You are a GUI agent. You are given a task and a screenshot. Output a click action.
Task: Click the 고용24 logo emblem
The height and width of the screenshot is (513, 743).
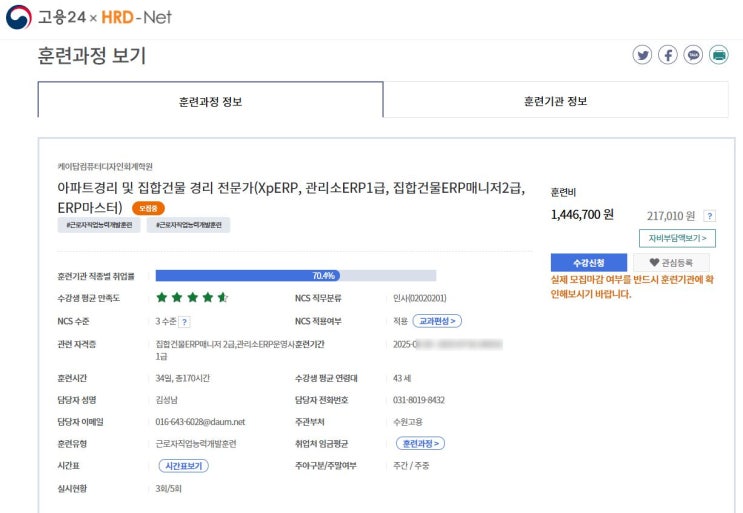(18, 17)
